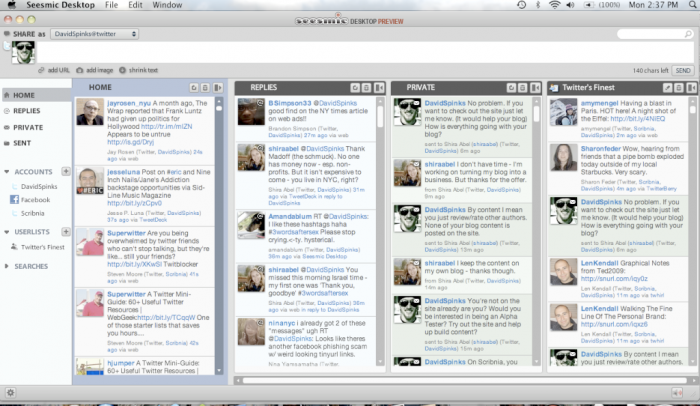
Task: Click jesseluna's profile picture
Action: point(90,181)
